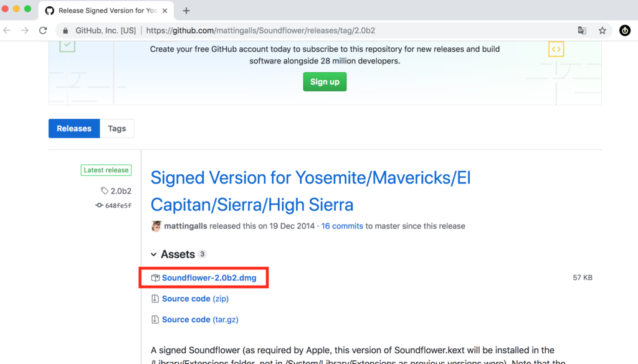Click the mattingalls avatar image
This screenshot has height=364, width=638.
[156, 226]
